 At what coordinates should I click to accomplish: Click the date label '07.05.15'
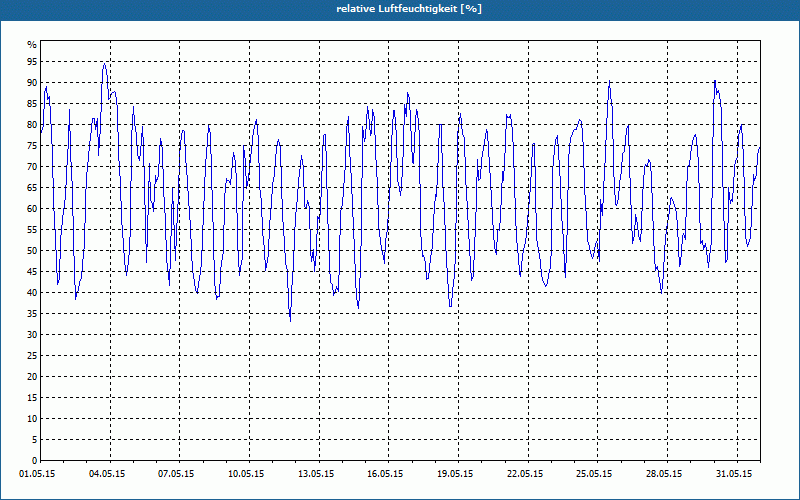pyautogui.click(x=177, y=474)
